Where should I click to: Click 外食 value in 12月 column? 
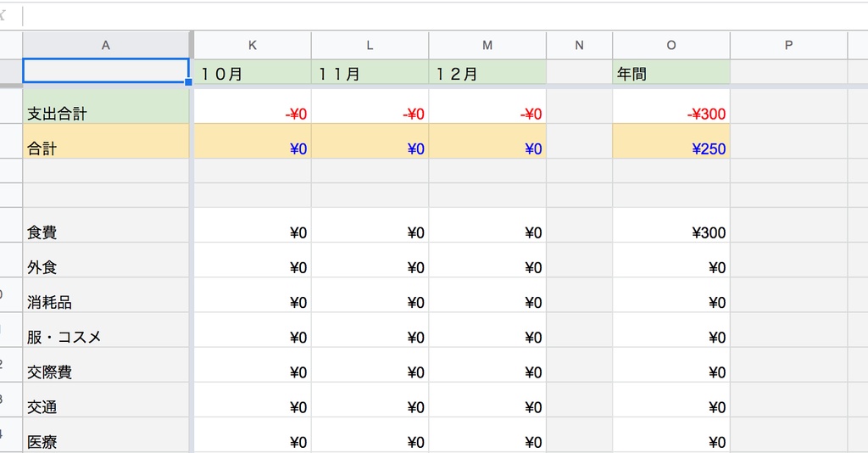point(487,260)
